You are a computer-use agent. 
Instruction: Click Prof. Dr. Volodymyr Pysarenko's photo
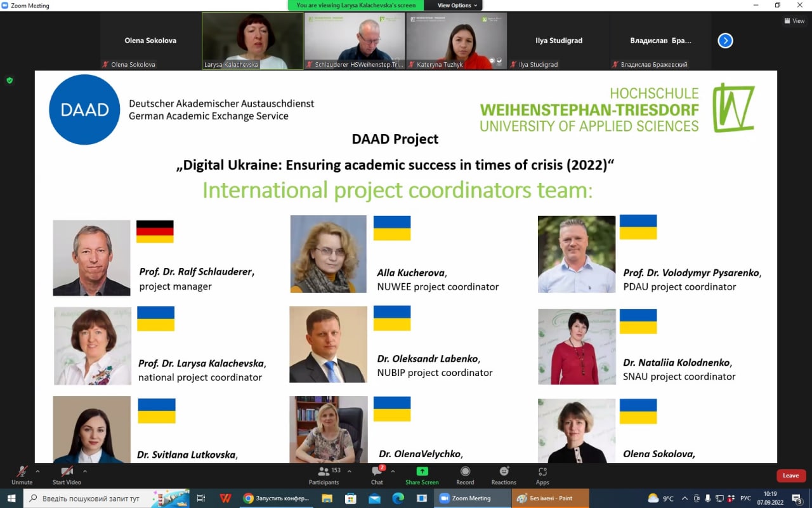pyautogui.click(x=577, y=254)
